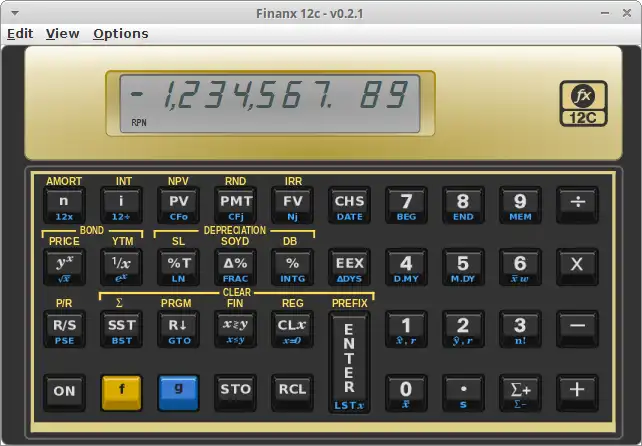The image size is (642, 446).
Task: Click the fx 12C logo badge
Action: pyautogui.click(x=583, y=103)
